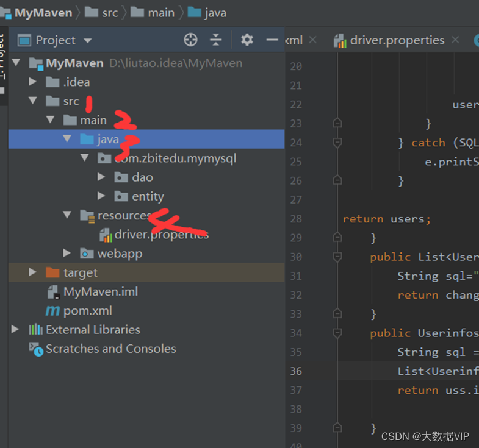This screenshot has width=479, height=448.
Task: Expand External Libraries node
Action: tap(15, 329)
